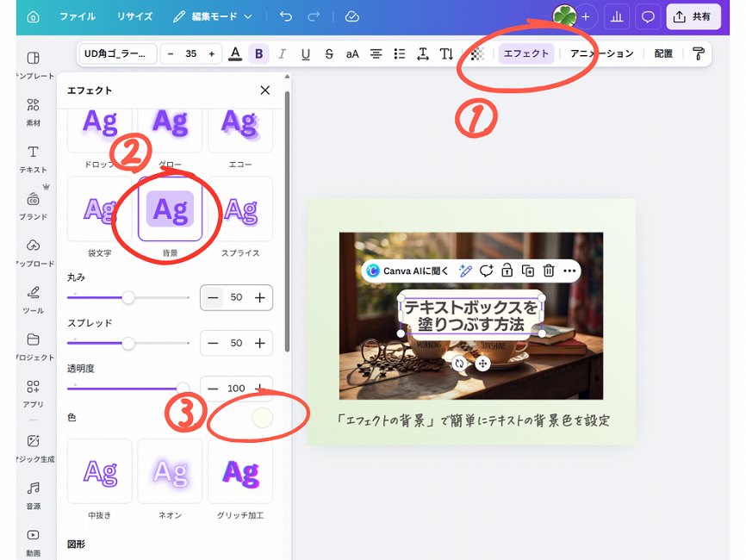Viewport: 746px width, 560px height.
Task: Click the strikethrough formatting icon
Action: click(329, 53)
